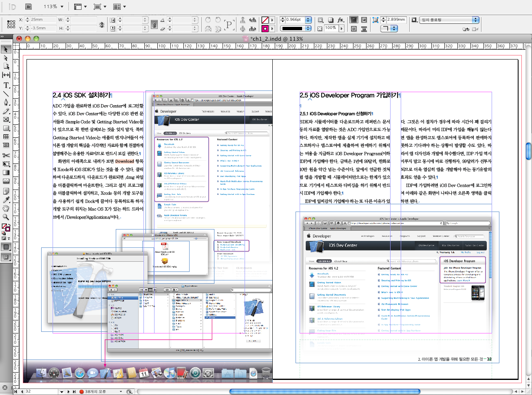Click the fx effects button

[x=340, y=20]
